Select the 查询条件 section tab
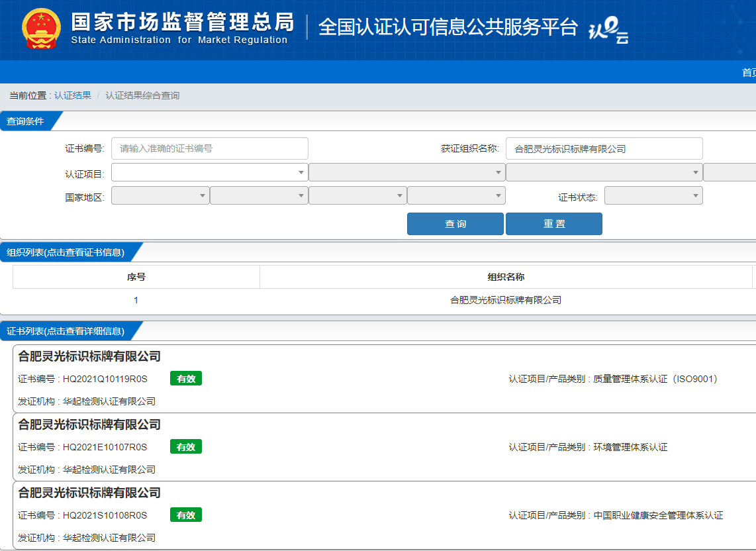 pos(26,121)
